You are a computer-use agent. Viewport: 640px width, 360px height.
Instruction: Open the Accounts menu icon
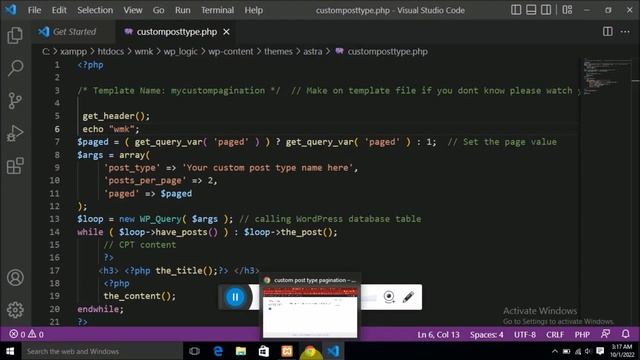click(15, 278)
